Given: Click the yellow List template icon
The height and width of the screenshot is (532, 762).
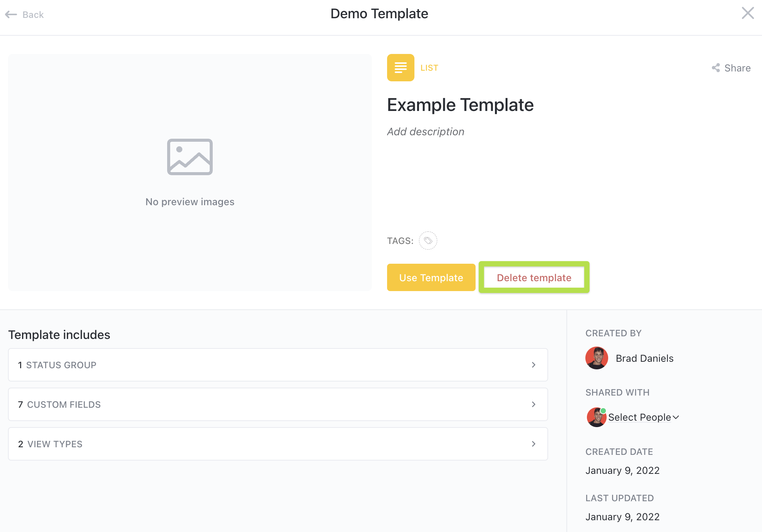Looking at the screenshot, I should click(400, 68).
